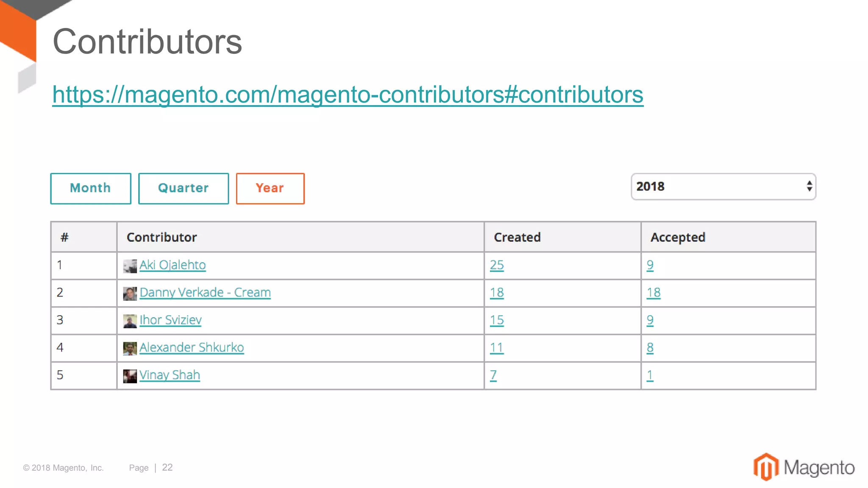868x488 pixels.
Task: Click the year dropdown stepper arrows
Action: [x=809, y=186]
